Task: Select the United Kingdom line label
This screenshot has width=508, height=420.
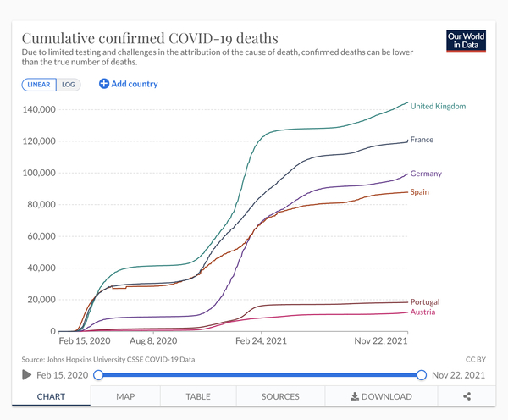Action: pyautogui.click(x=439, y=106)
